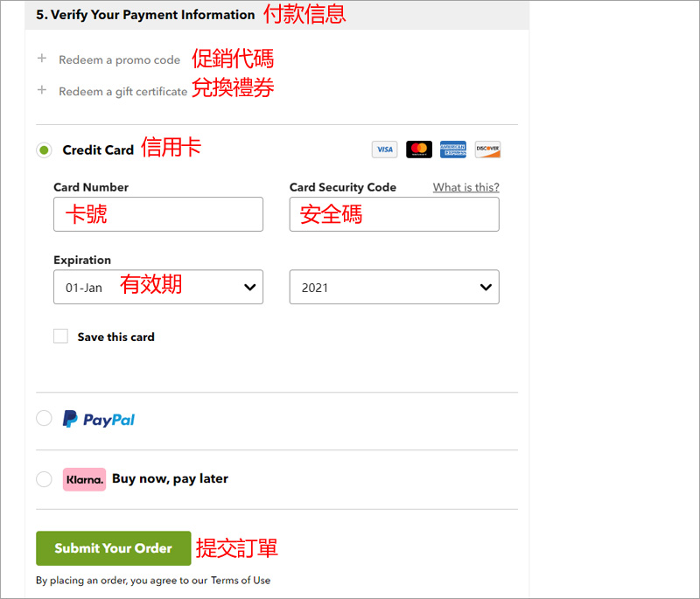Click the Mastercard logo icon

click(419, 150)
